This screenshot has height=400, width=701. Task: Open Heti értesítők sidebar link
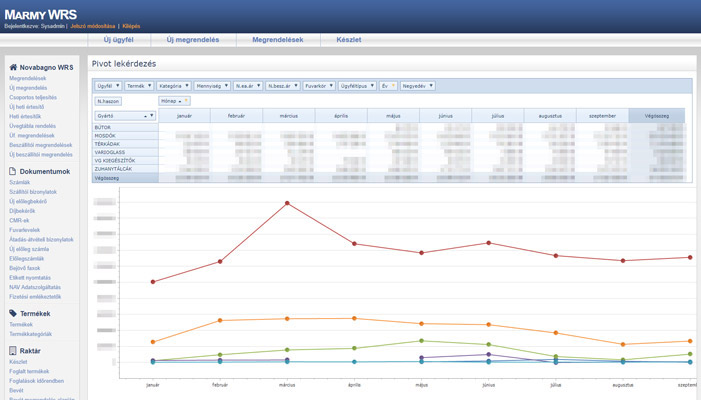pos(25,116)
